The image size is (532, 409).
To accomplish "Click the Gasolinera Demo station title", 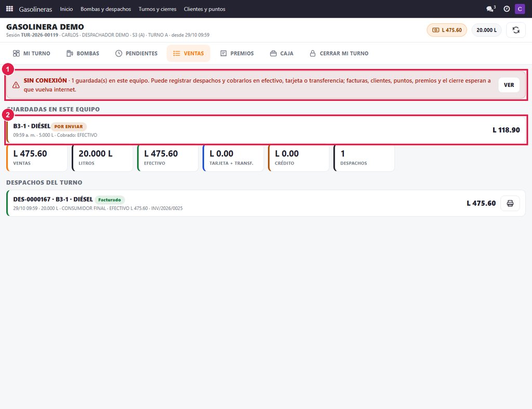I will tap(45, 27).
